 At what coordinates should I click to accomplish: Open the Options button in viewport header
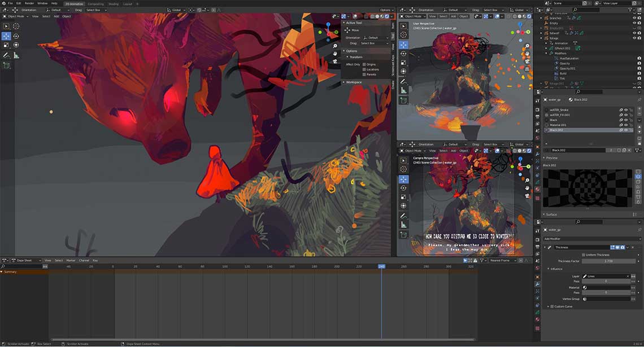(x=385, y=10)
